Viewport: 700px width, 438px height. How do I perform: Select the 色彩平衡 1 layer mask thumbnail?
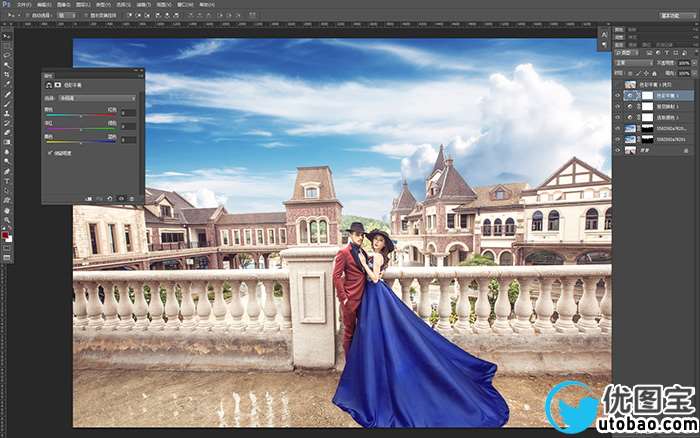(647, 96)
